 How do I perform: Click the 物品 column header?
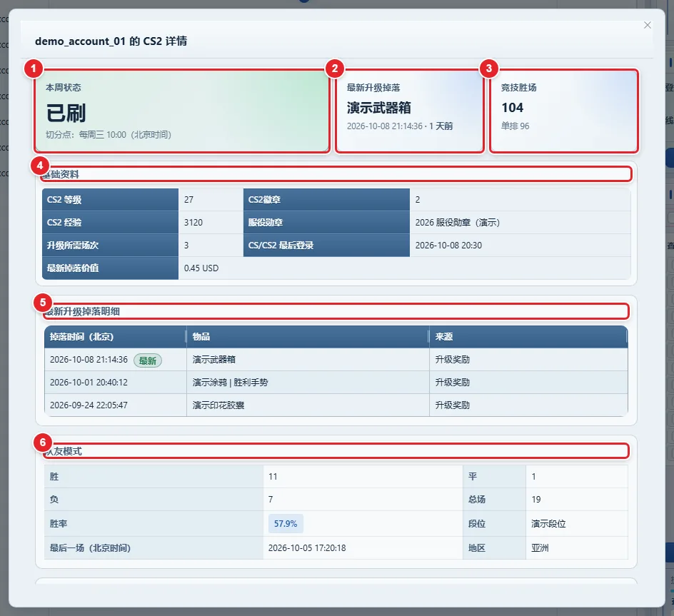[308, 337]
